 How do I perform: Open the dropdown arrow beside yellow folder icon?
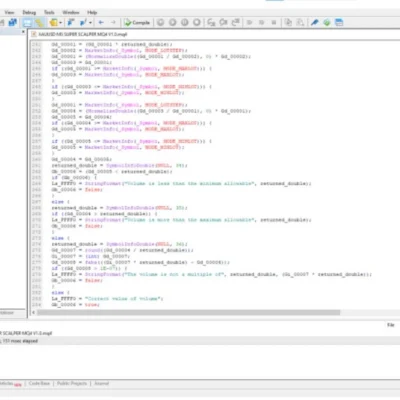coord(60,23)
